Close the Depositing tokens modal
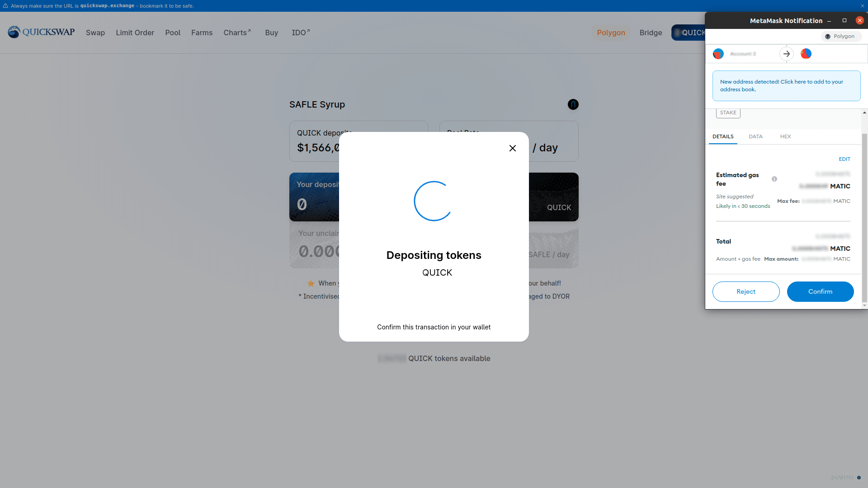868x488 pixels. (512, 148)
